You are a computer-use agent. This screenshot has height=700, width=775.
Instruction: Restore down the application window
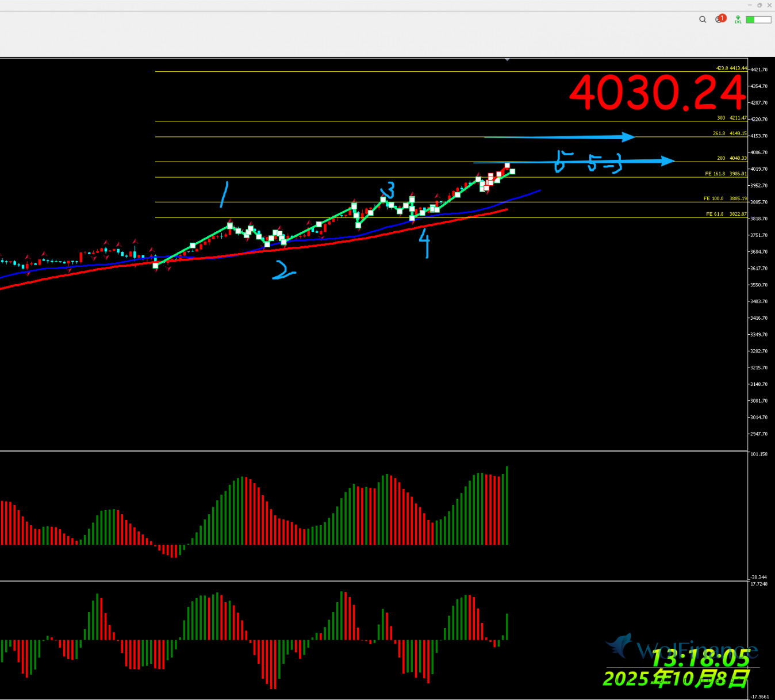click(759, 5)
